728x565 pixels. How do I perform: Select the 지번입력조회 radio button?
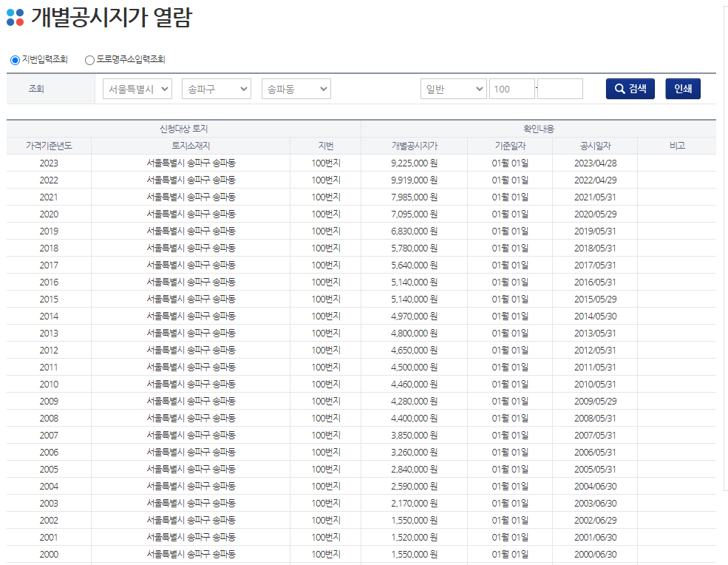15,60
